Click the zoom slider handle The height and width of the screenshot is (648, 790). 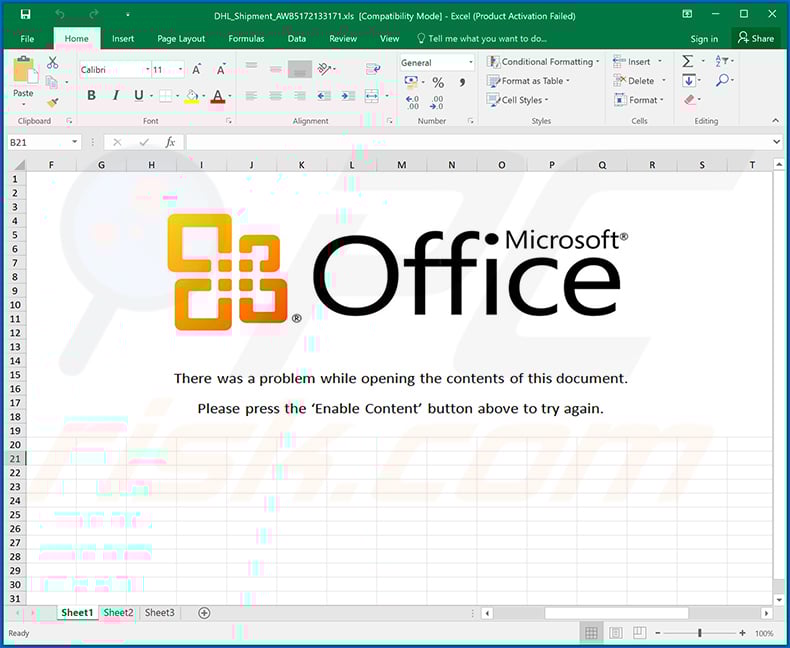pos(699,633)
